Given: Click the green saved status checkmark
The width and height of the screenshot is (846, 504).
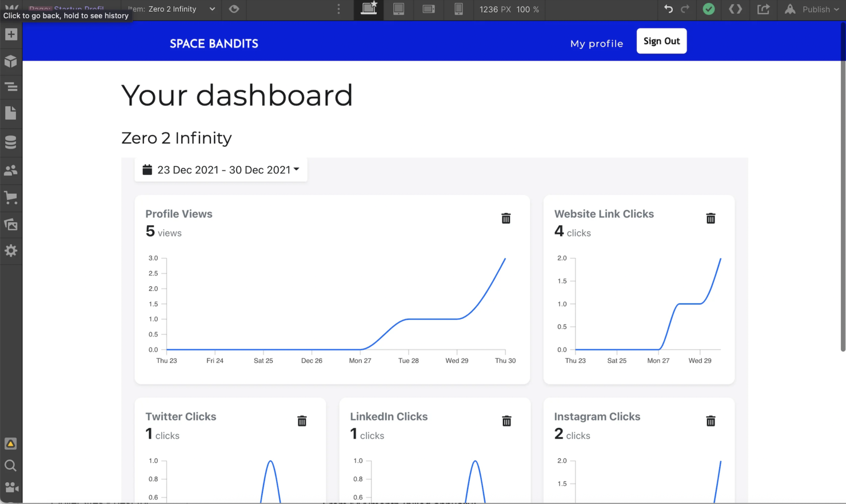Looking at the screenshot, I should tap(709, 9).
